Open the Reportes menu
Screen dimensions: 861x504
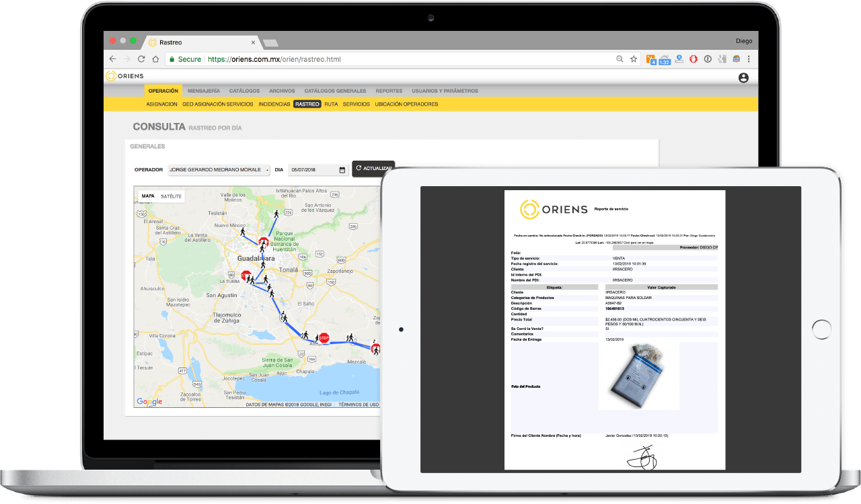coord(389,91)
